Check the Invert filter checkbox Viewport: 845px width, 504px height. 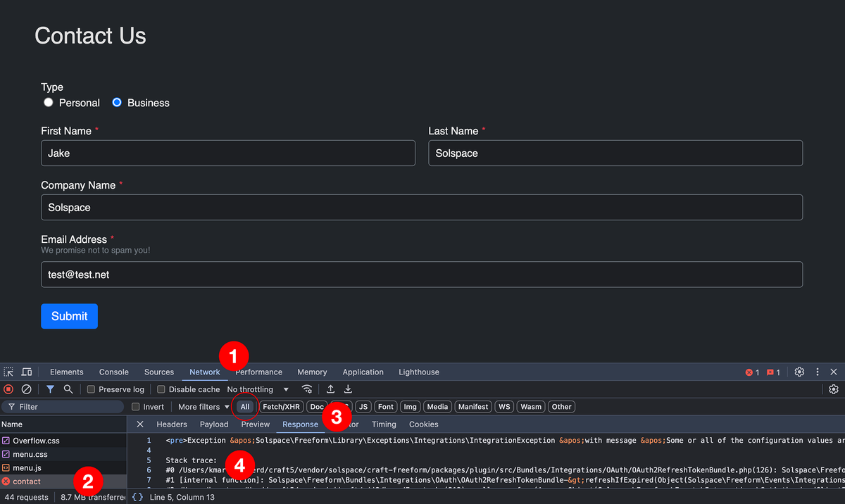(x=136, y=407)
